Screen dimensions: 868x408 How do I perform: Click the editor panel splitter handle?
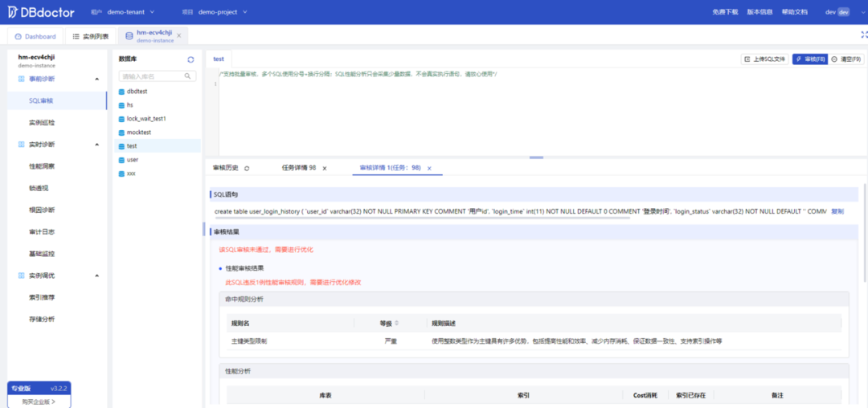(536, 157)
